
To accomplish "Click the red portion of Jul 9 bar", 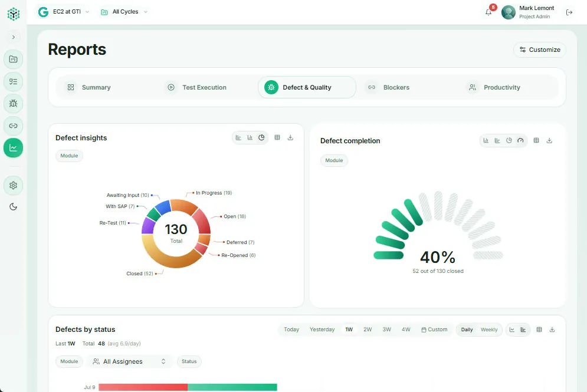I will (x=143, y=387).
